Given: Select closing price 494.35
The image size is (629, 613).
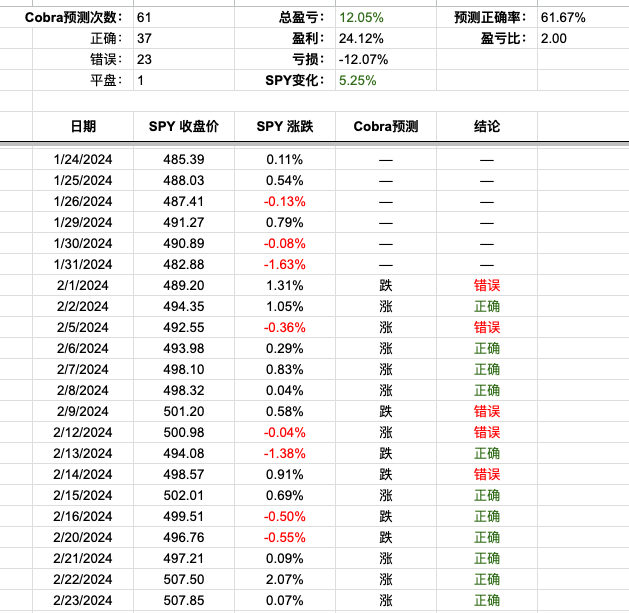Looking at the screenshot, I should coord(184,306).
